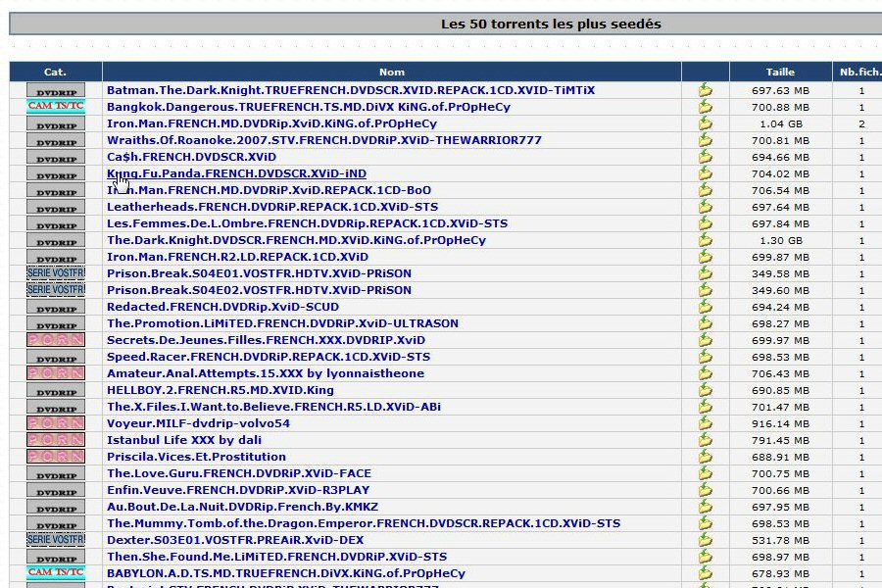Open Enfin.Veuve.FRENCH.DVDRiP link
The image size is (882, 588).
tap(238, 490)
